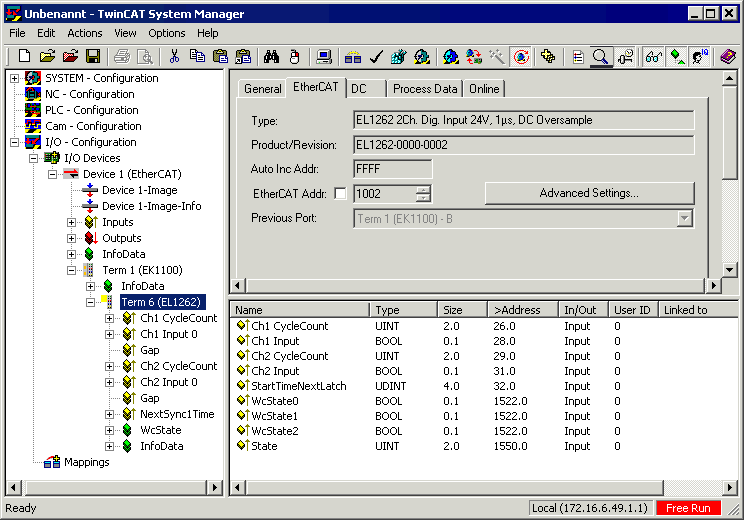This screenshot has height=520, width=744.
Task: Collapse the Term 6 (EL1262) node
Action: 91,302
